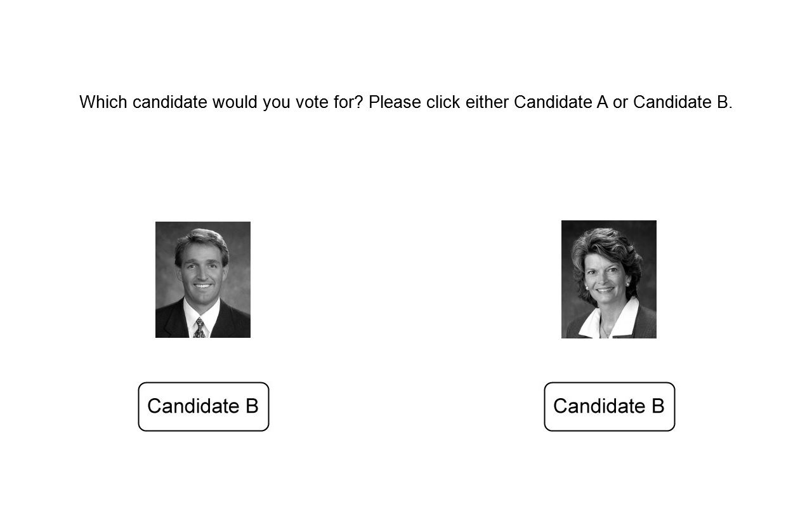Click the woman's face in the grayscale portrait

[605, 276]
